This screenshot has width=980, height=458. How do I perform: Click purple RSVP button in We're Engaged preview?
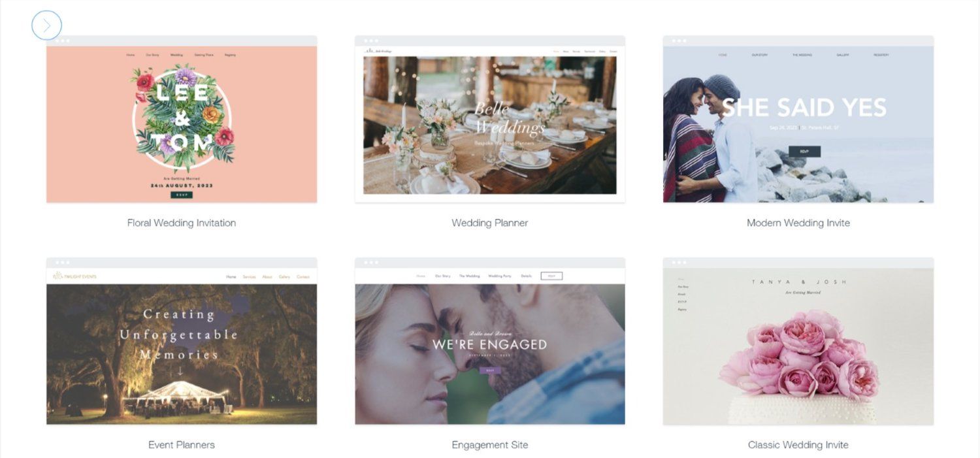[x=490, y=370]
